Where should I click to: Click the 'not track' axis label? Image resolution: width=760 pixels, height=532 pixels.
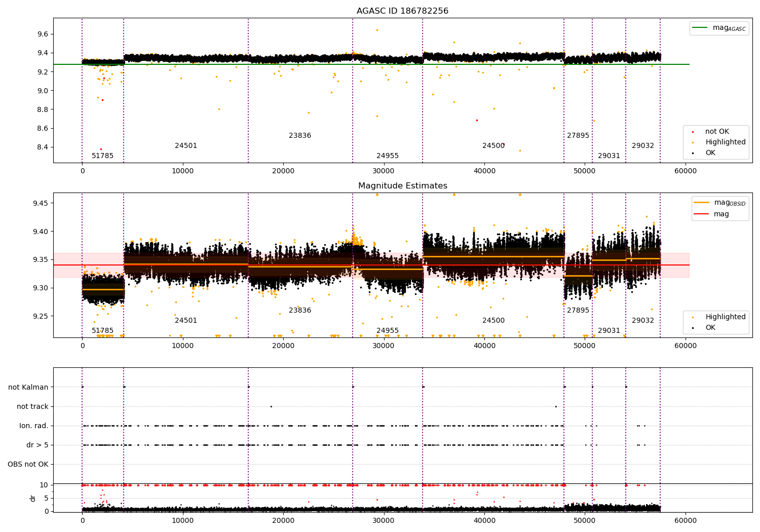coord(32,407)
